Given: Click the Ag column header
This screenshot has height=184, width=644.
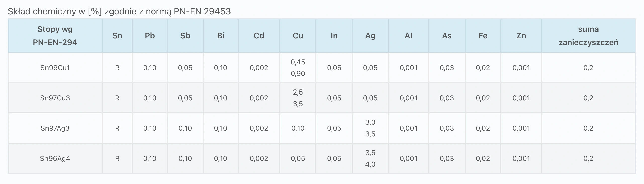Looking at the screenshot, I should (x=370, y=36).
